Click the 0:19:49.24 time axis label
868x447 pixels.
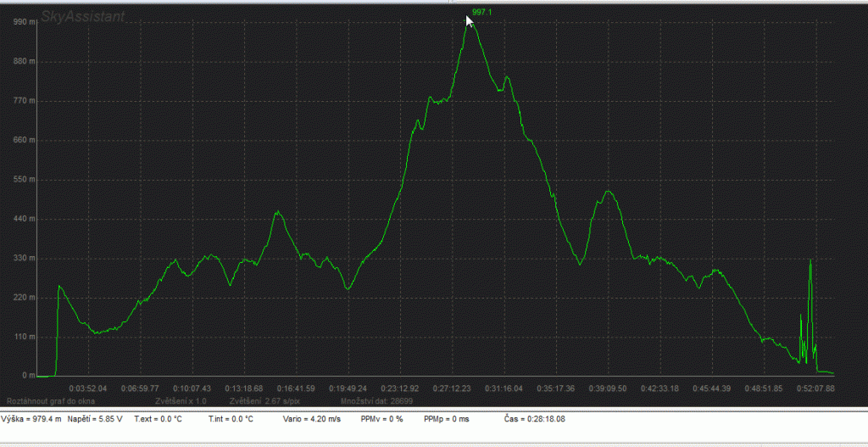click(x=348, y=388)
